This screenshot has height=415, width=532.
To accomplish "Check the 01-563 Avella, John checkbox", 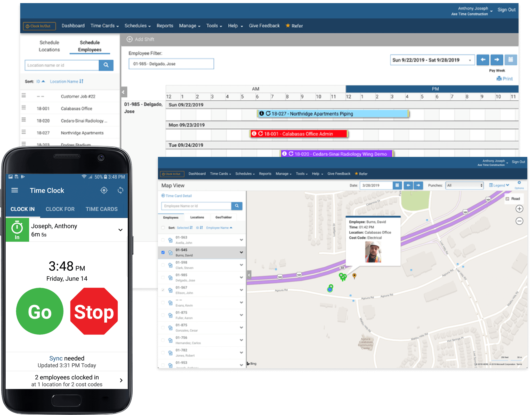I will [163, 240].
